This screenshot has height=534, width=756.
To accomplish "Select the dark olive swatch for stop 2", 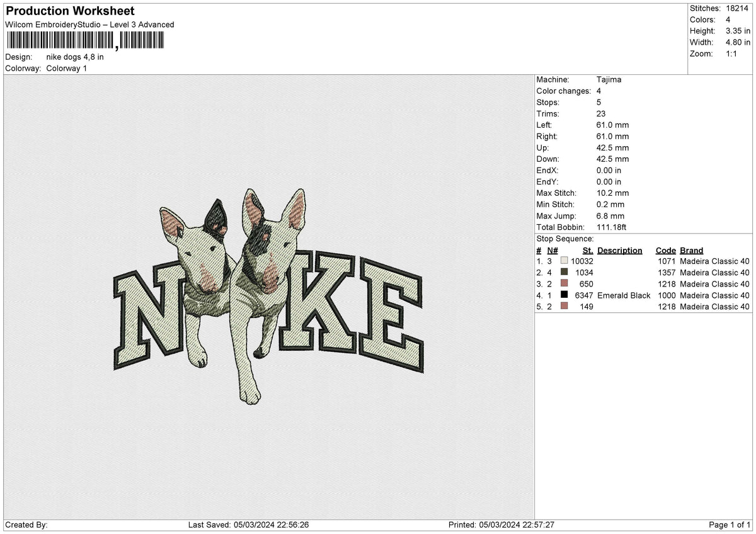I will (564, 272).
